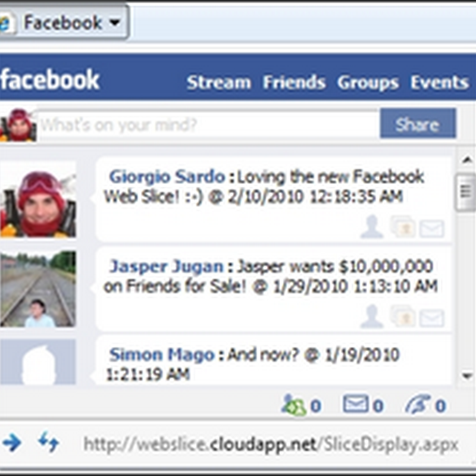476x476 pixels.
Task: Click the "What's on your mind?" field
Action: click(208, 124)
